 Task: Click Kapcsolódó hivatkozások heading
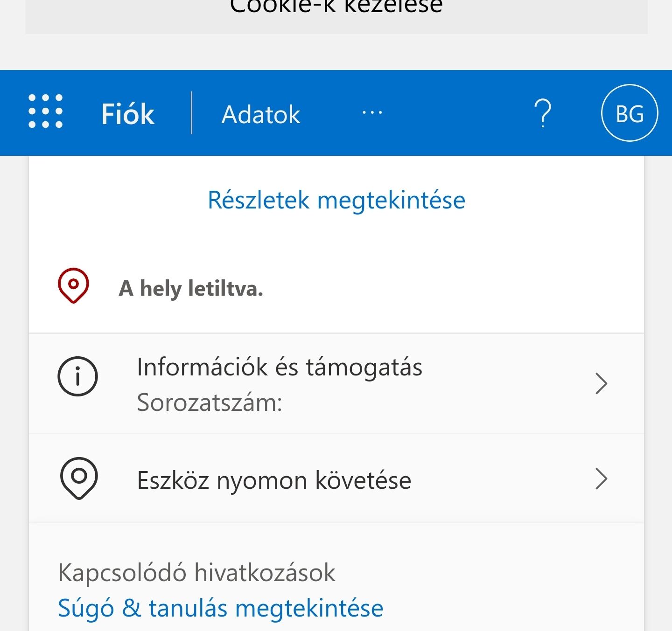pos(196,572)
